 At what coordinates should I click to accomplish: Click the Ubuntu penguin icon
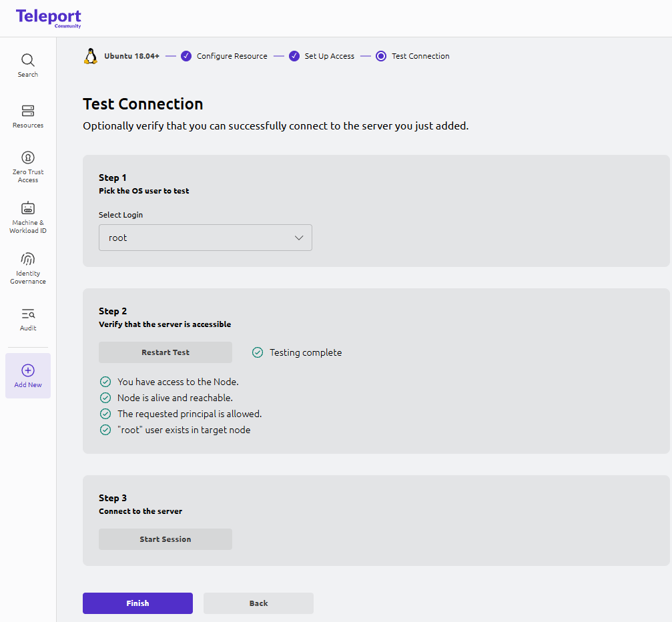[91, 56]
